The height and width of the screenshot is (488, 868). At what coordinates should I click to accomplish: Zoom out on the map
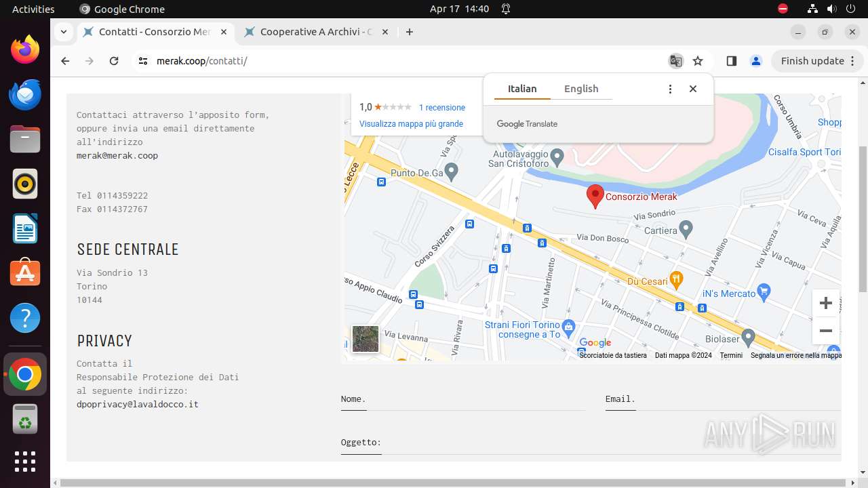(825, 331)
